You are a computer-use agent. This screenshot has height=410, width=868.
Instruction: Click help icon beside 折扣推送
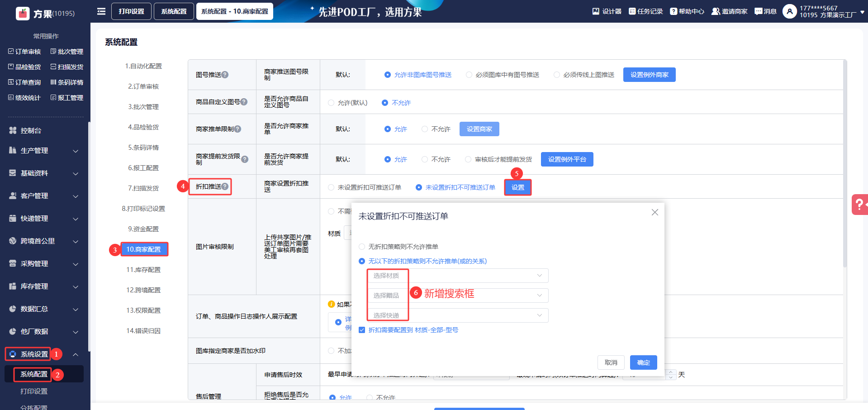[225, 186]
